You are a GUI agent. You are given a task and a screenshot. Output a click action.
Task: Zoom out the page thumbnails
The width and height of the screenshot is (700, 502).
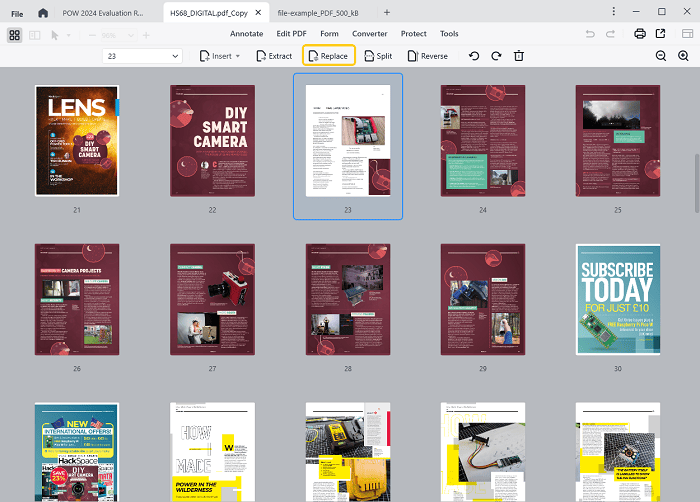point(660,56)
